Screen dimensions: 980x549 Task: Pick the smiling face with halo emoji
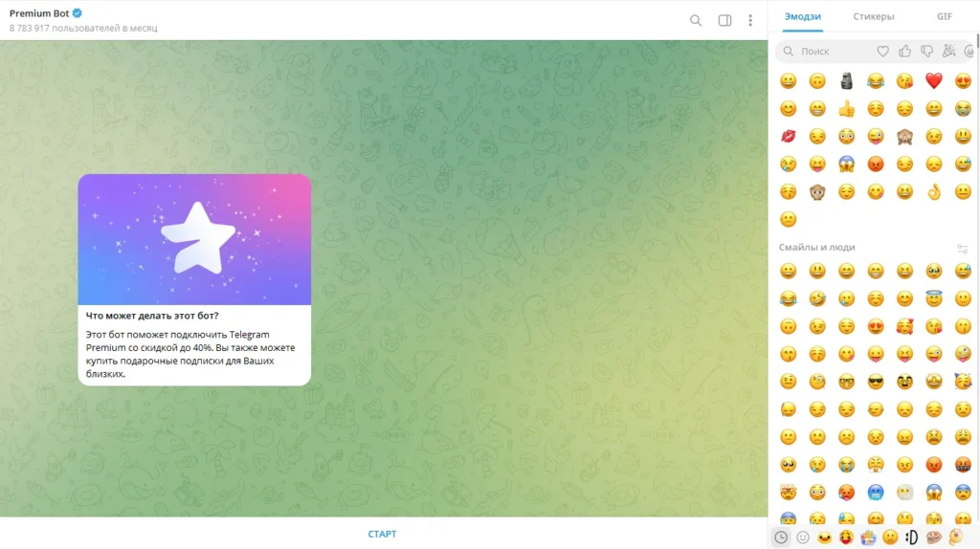tap(934, 298)
